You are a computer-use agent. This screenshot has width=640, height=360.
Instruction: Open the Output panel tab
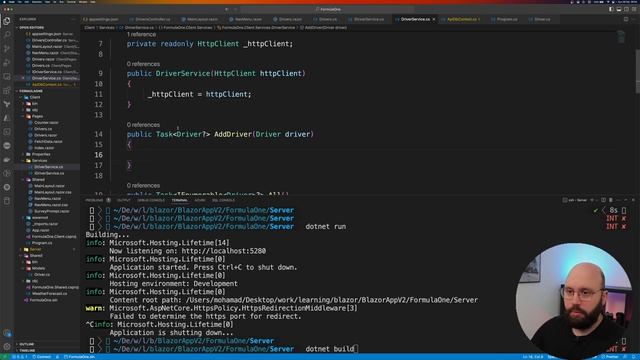click(x=124, y=200)
